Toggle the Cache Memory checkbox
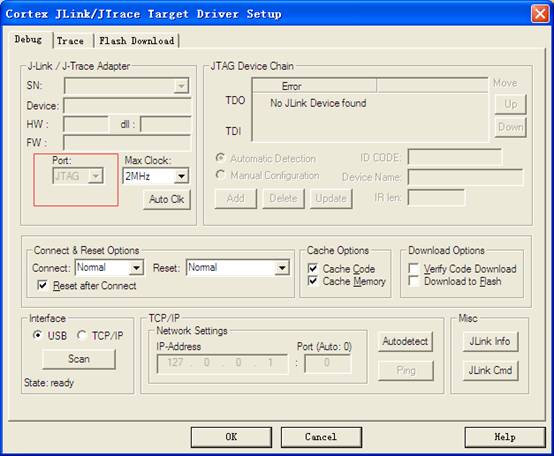 click(313, 281)
